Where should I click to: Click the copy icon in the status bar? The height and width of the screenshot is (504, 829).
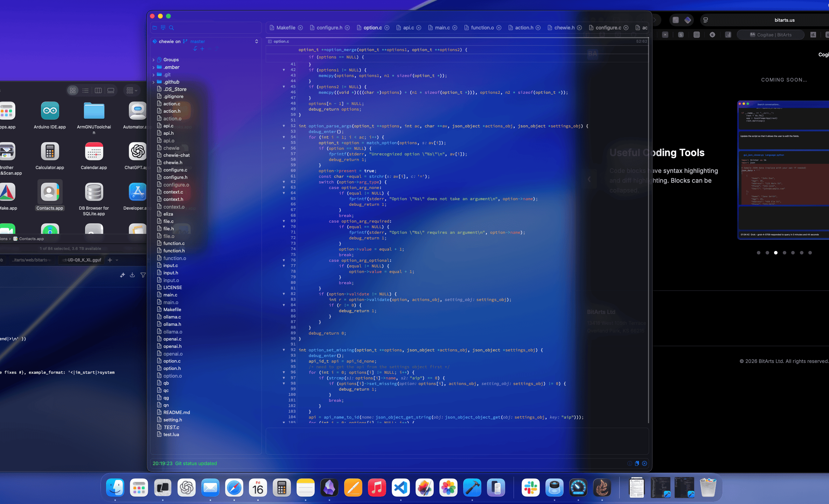[637, 463]
